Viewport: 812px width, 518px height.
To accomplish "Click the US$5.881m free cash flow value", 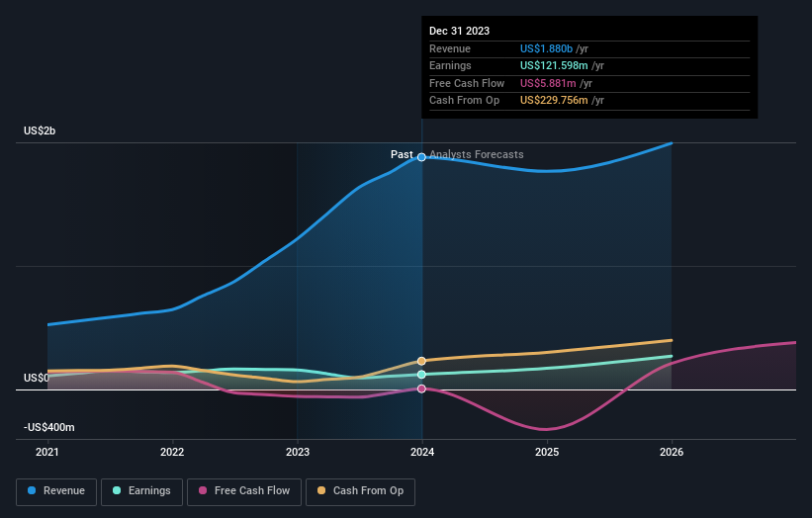I will point(548,83).
